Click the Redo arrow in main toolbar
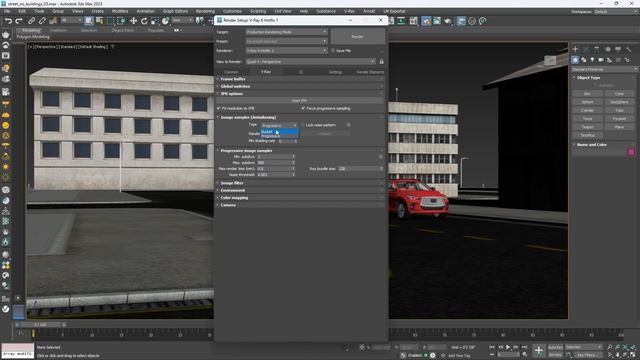Screen dimensions: 640x360 tap(19, 21)
